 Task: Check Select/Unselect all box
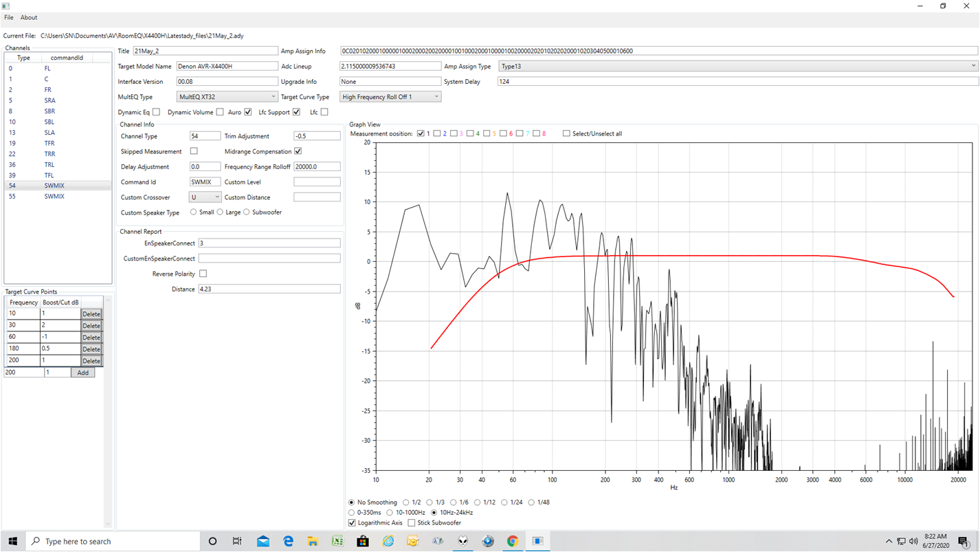pos(566,133)
